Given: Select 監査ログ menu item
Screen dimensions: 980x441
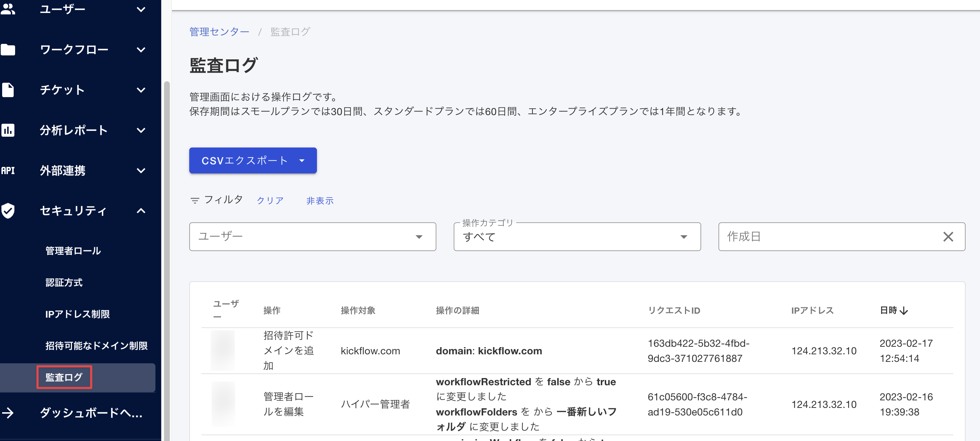Looking at the screenshot, I should 64,377.
